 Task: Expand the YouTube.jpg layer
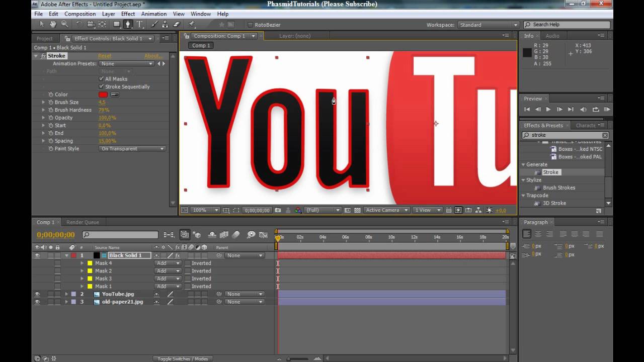coord(66,294)
